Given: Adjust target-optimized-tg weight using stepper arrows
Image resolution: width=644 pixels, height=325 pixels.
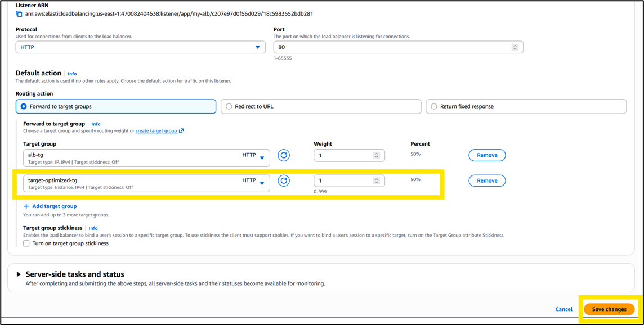Looking at the screenshot, I should [x=377, y=181].
